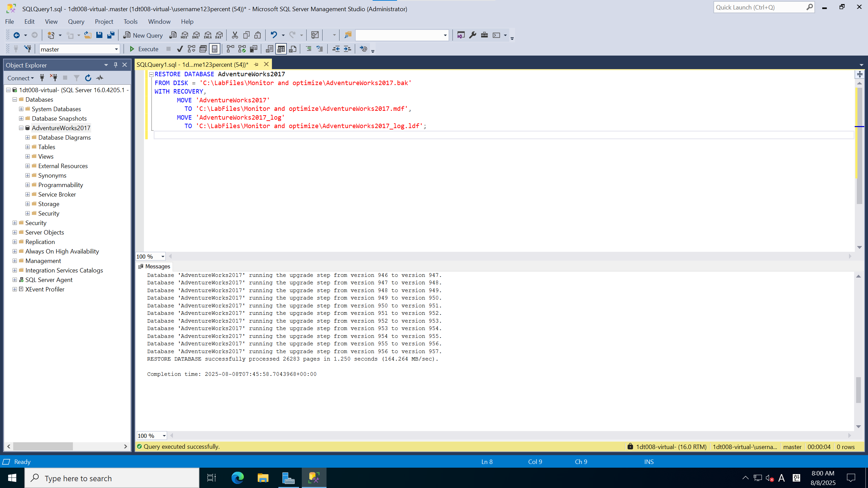Viewport: 868px width, 488px height.
Task: Click the Properties wrench icon
Action: click(x=473, y=35)
